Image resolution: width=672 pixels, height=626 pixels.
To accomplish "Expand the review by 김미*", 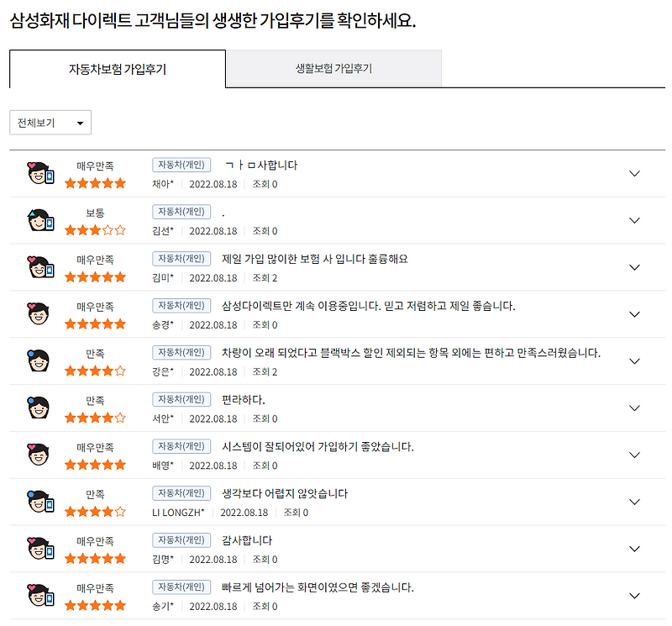I will pyautogui.click(x=634, y=267).
